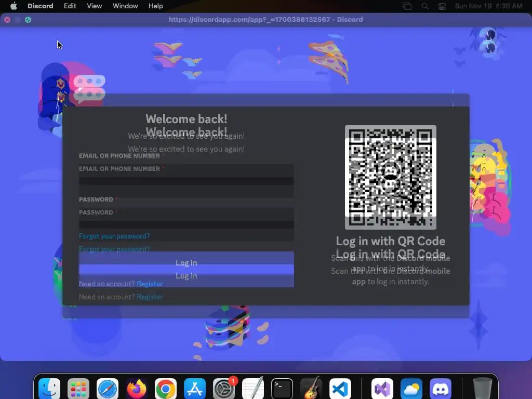
Task: Open Finder from the dock
Action: [49, 389]
